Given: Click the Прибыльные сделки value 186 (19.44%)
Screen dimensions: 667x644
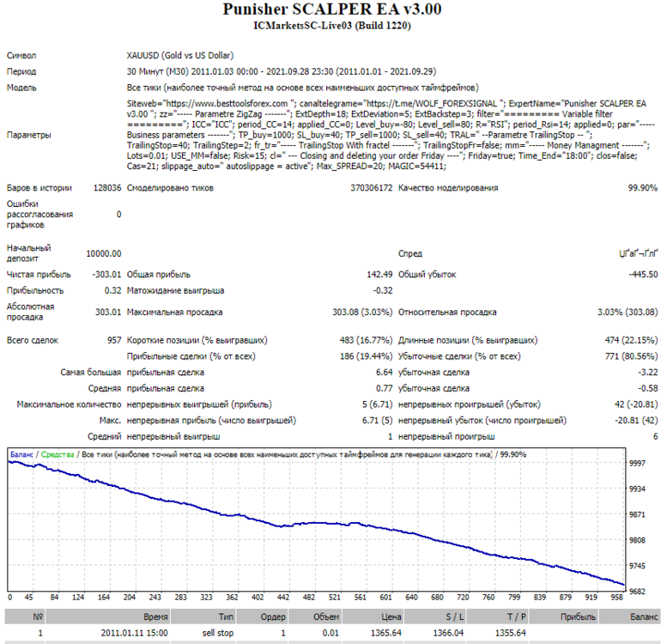Looking at the screenshot, I should [366, 356].
